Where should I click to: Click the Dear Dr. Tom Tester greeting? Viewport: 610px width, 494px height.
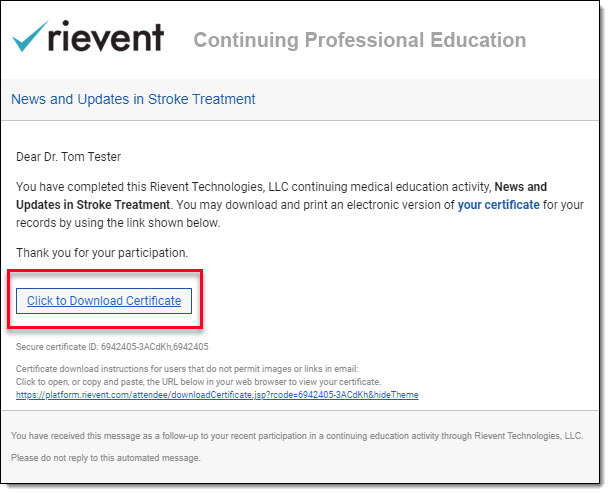(x=68, y=157)
